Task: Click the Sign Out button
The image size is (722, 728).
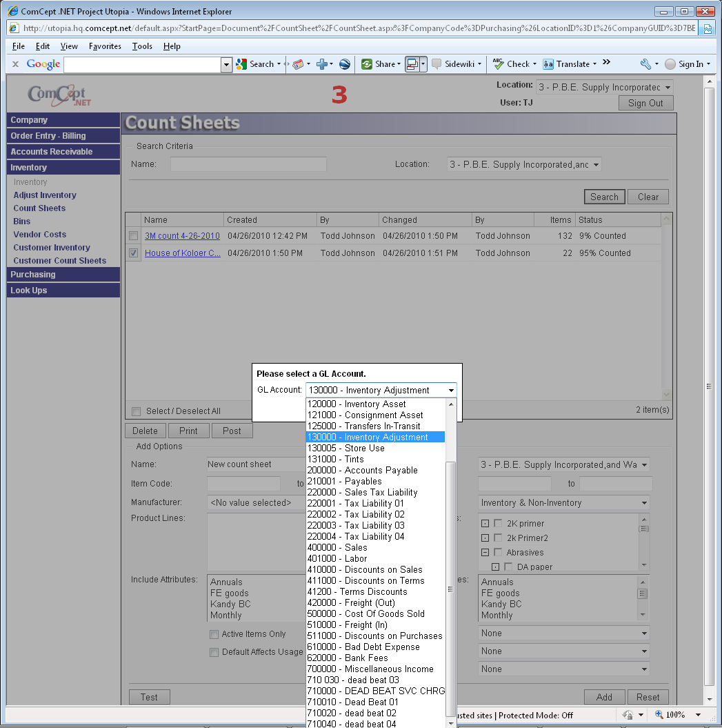Action: (645, 103)
